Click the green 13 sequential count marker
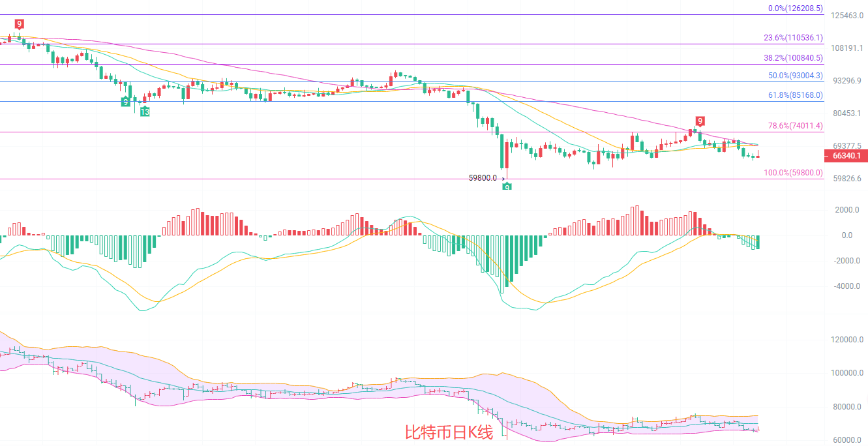 pyautogui.click(x=145, y=112)
